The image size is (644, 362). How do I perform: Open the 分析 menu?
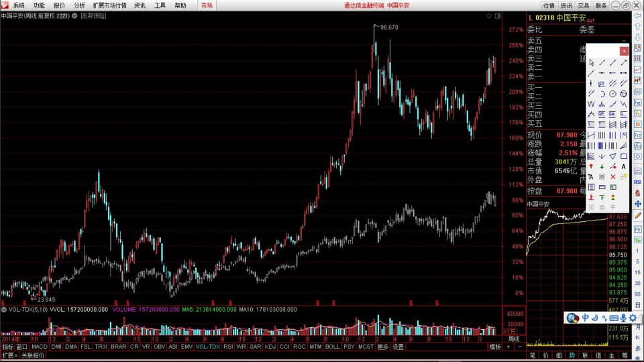tap(79, 5)
